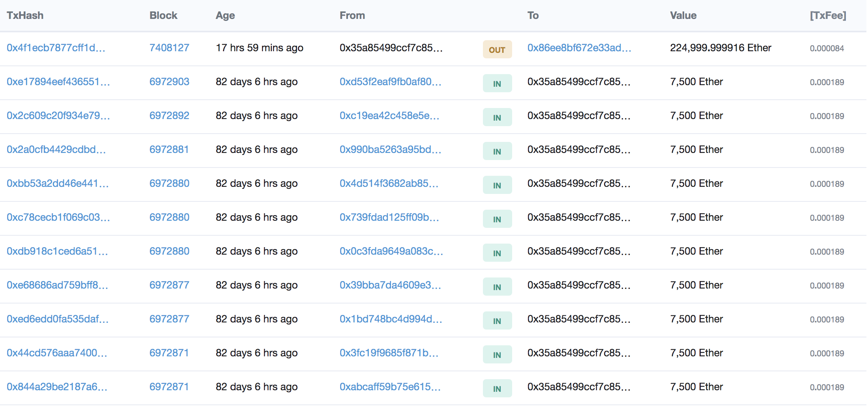Open transaction 0xbb53a2dd46e441...
The image size is (868, 406).
[58, 183]
